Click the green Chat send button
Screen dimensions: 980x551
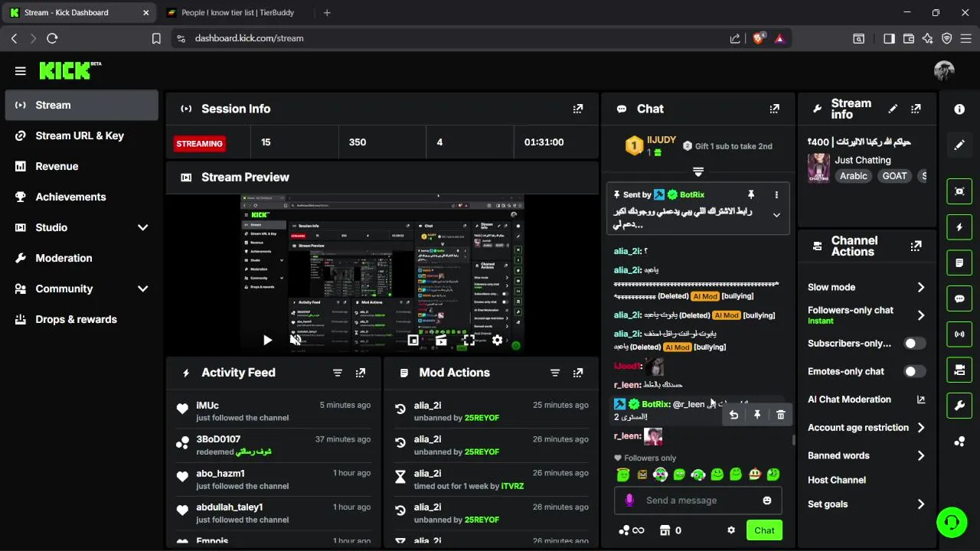click(764, 530)
